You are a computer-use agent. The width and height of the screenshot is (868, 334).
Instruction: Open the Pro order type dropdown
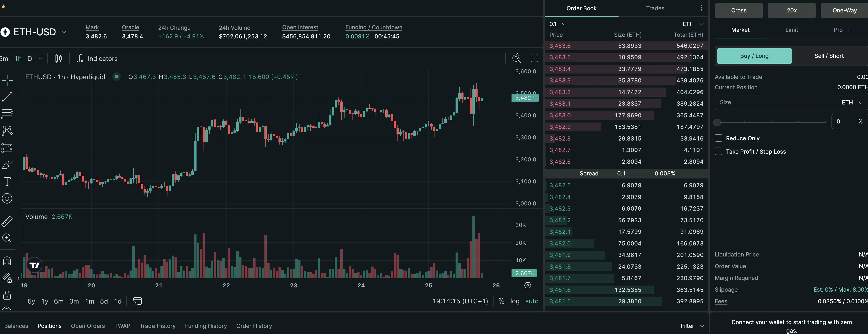842,30
